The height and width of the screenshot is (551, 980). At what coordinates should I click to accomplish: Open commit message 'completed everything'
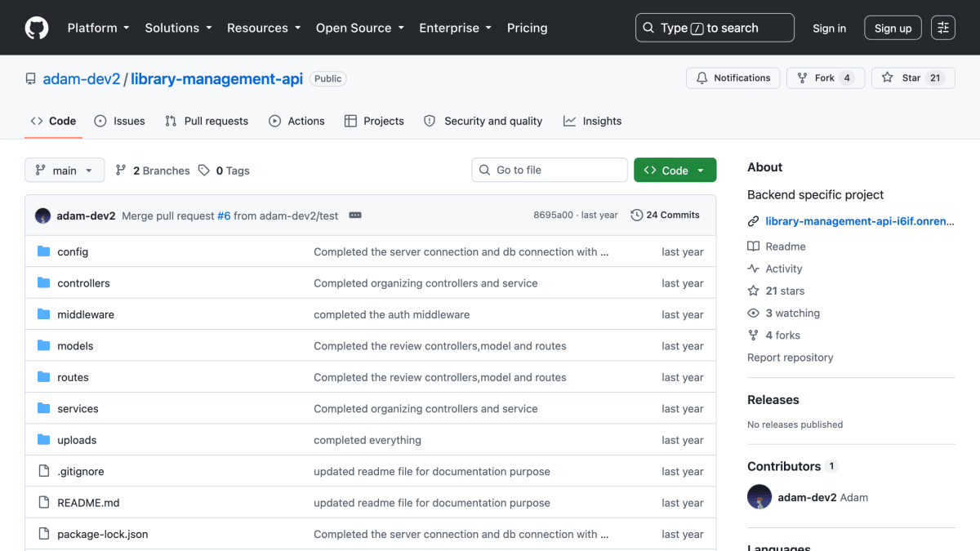click(x=367, y=440)
